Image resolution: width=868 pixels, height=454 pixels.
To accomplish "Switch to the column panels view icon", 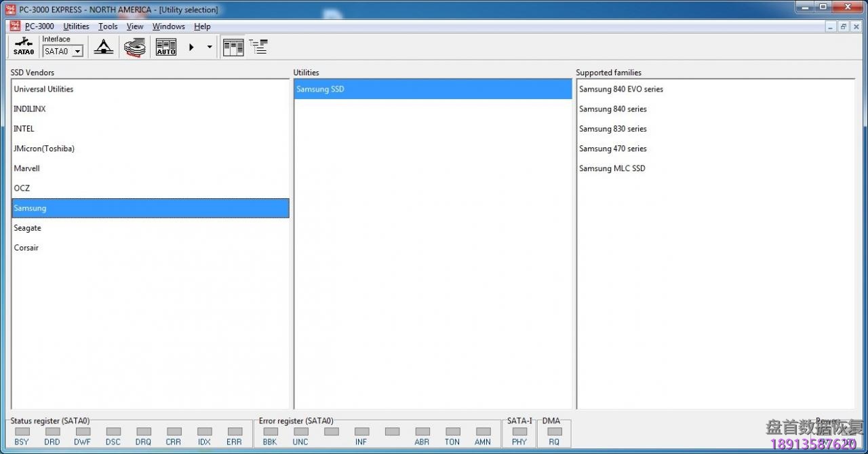I will click(x=233, y=46).
